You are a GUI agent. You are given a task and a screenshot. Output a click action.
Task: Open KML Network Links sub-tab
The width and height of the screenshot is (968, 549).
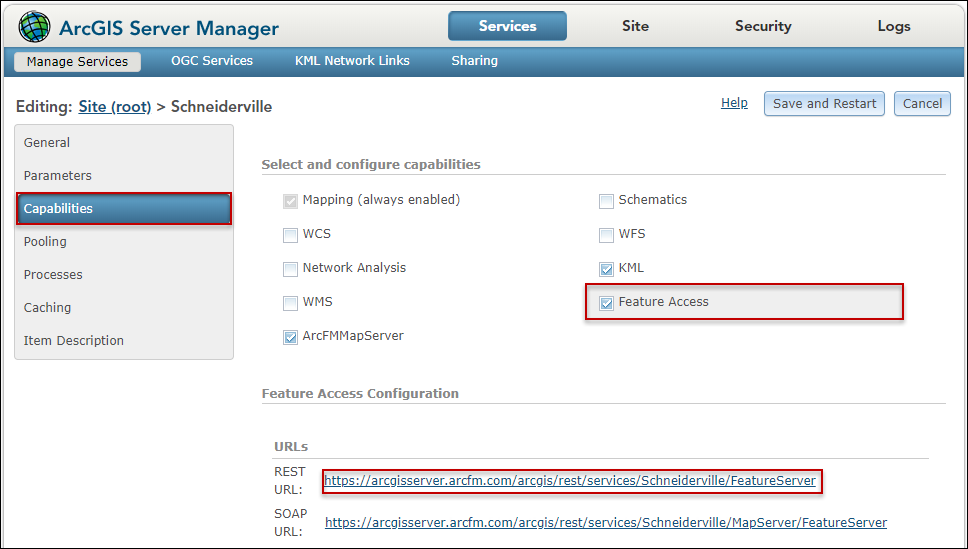pos(352,61)
